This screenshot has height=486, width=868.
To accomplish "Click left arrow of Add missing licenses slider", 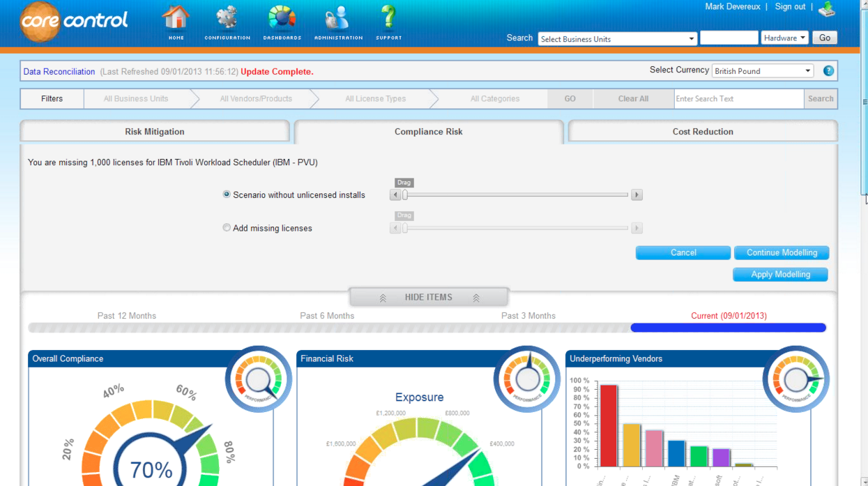I will pos(395,228).
